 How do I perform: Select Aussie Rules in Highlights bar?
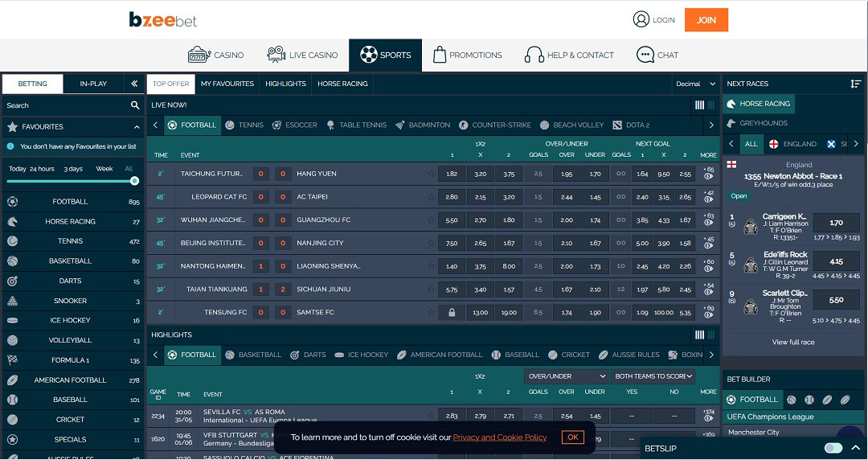tap(628, 355)
